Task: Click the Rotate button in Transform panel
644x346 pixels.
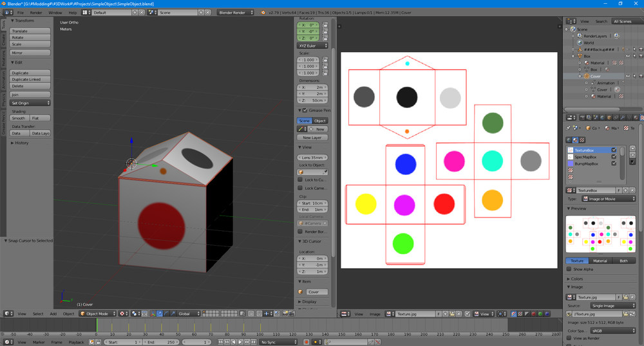Action: click(x=30, y=38)
